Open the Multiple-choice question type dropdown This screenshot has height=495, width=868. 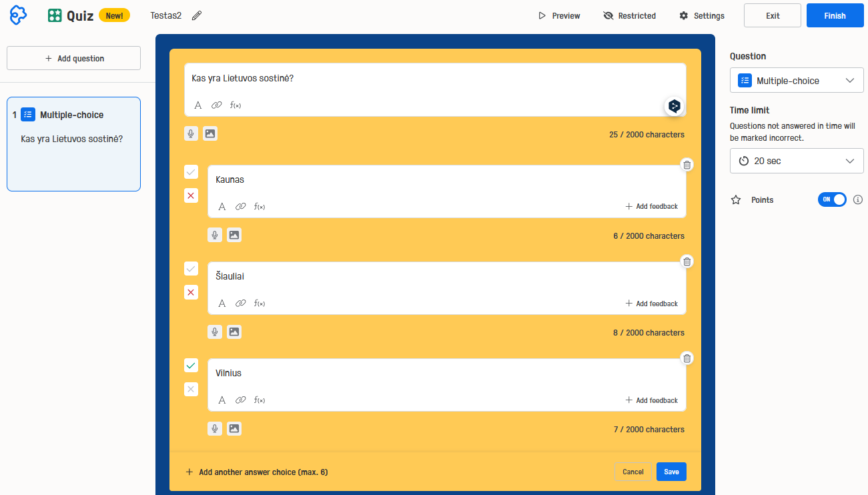pos(797,81)
